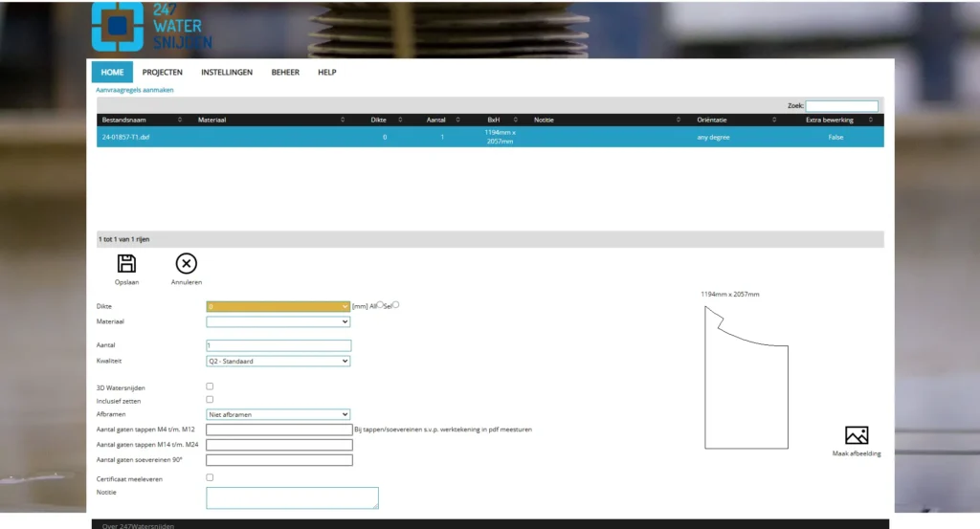Expand the Materiaal dropdown

[278, 322]
